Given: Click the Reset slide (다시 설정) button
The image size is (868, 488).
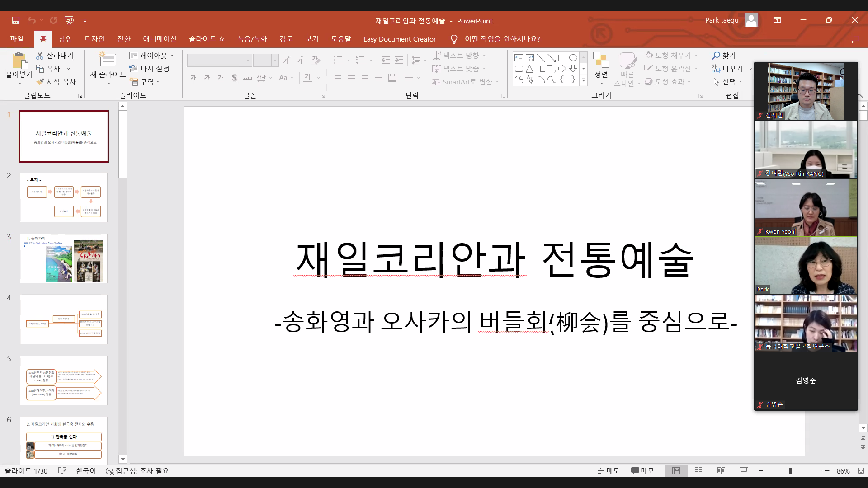Looking at the screenshot, I should tap(150, 69).
